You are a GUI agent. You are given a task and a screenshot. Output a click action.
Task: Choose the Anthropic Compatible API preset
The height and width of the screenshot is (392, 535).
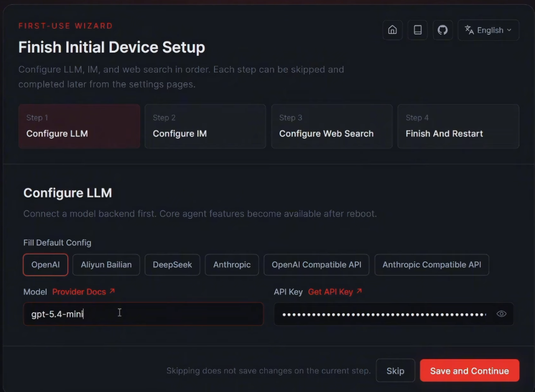tap(432, 264)
